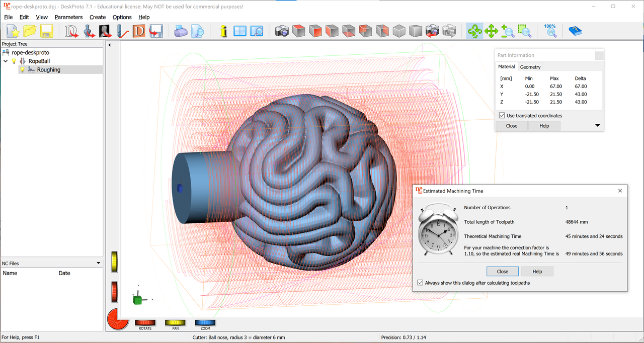Viewport: 644px width, 343px height.
Task: Activate the green Rotate view tool
Action: click(474, 31)
